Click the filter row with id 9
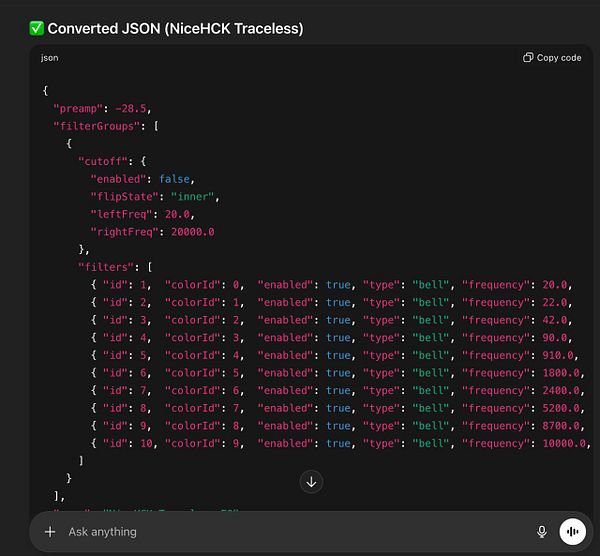 tap(338, 426)
